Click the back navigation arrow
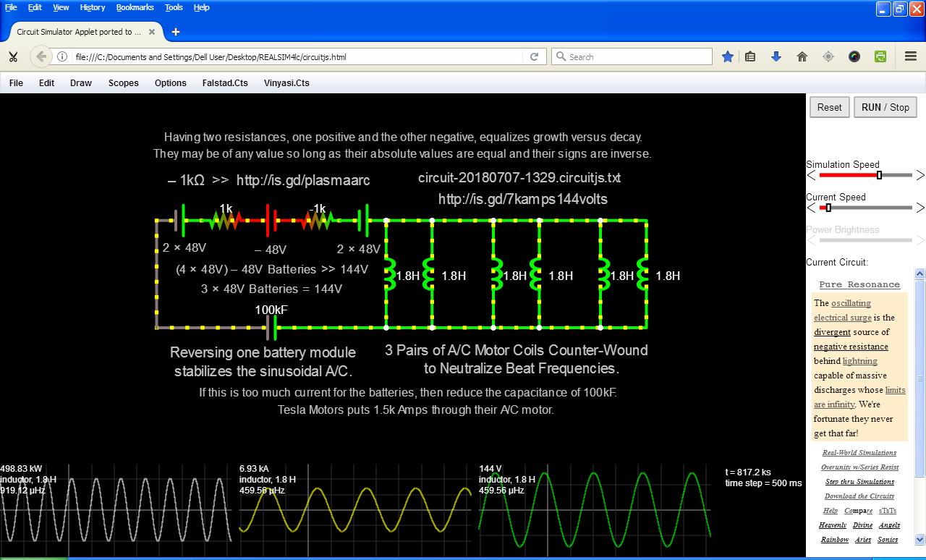The height and width of the screenshot is (560, 926). coord(41,56)
